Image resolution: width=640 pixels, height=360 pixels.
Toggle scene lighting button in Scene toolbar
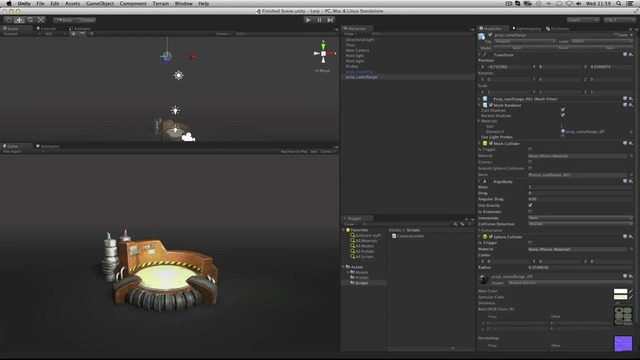(73, 34)
